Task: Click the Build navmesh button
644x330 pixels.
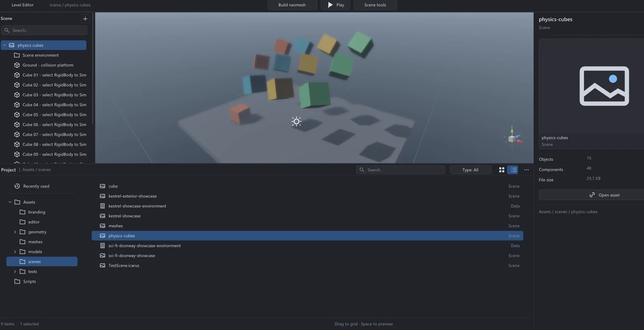Action: point(292,5)
